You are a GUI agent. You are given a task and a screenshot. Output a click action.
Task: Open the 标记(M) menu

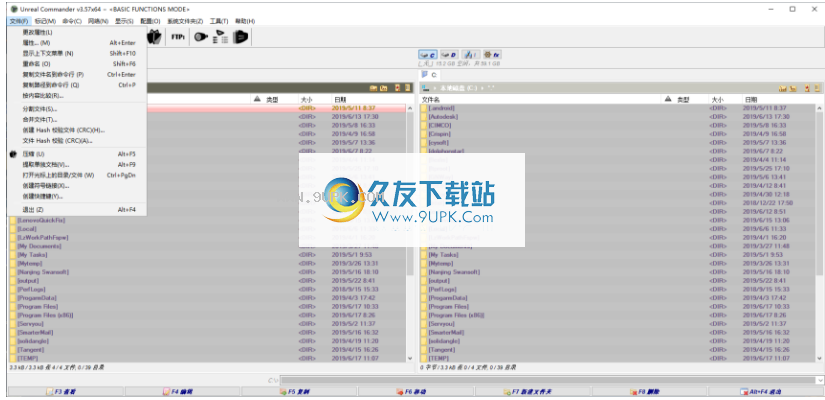(45, 21)
